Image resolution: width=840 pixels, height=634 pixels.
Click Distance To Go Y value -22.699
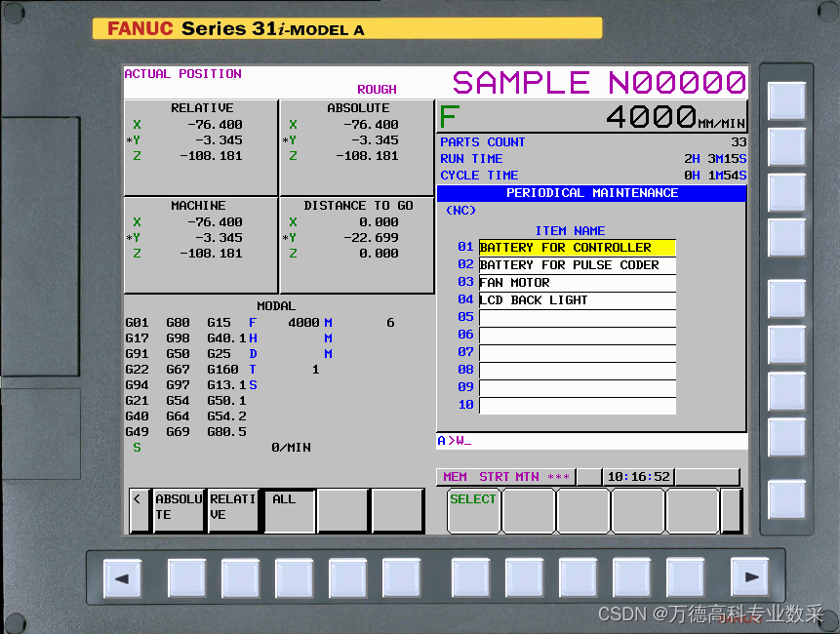371,237
